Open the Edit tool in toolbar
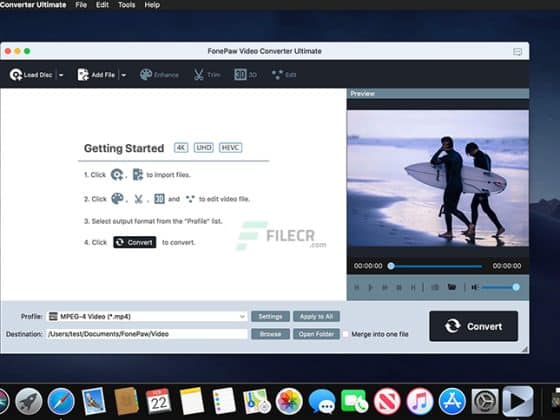 click(x=284, y=75)
